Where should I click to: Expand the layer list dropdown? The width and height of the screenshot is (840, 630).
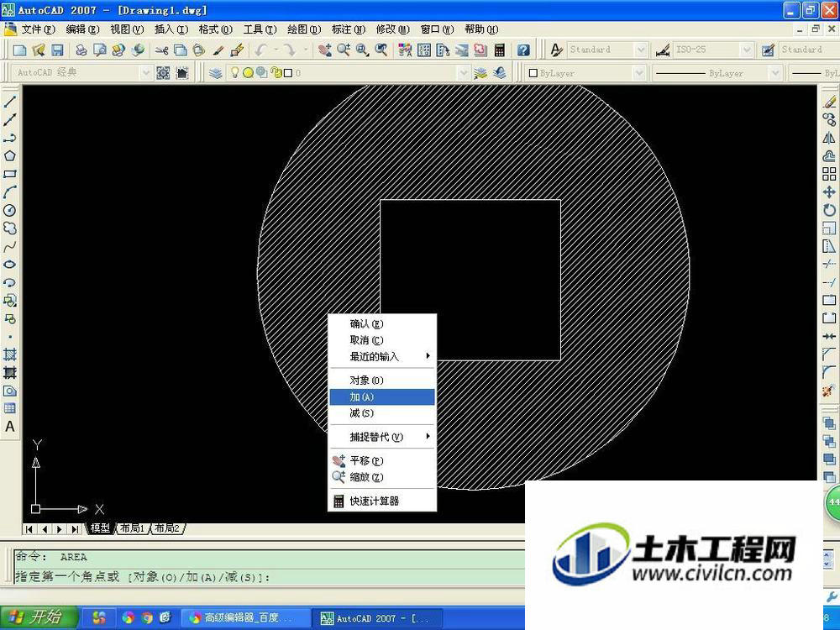(464, 73)
